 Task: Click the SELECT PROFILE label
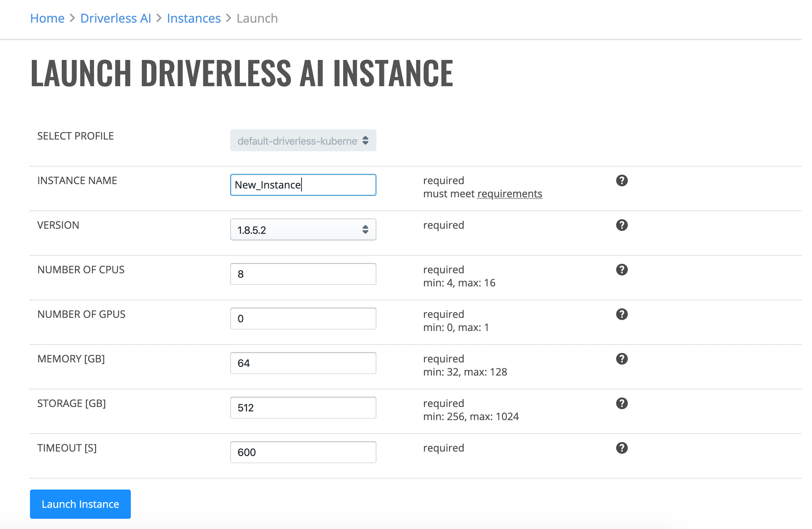tap(76, 136)
